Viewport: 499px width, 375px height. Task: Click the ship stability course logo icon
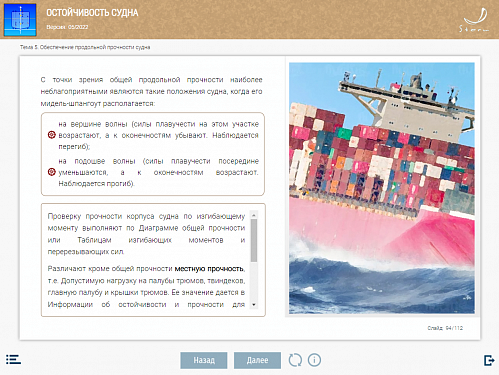20,20
